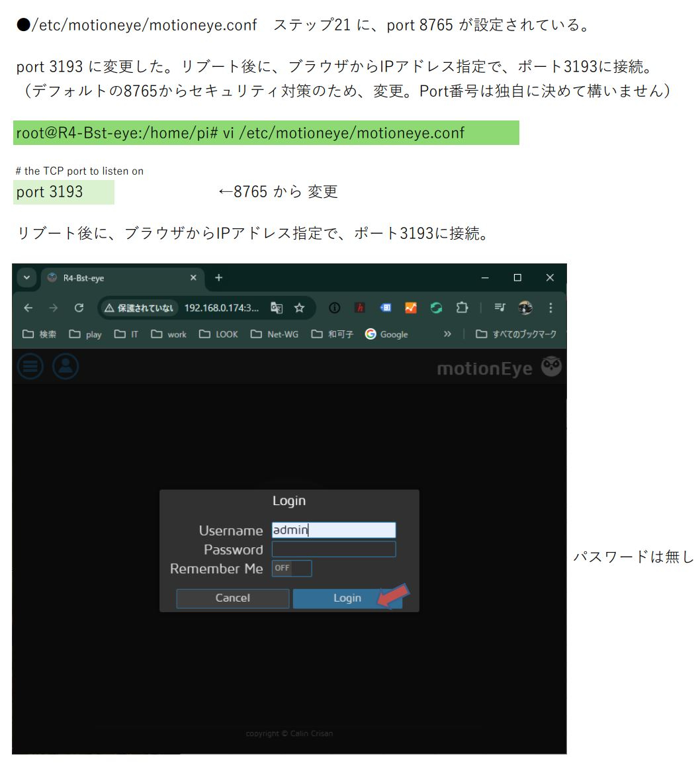Screen dimensions: 700x777
Task: Click the browser profile avatar
Action: [x=525, y=308]
